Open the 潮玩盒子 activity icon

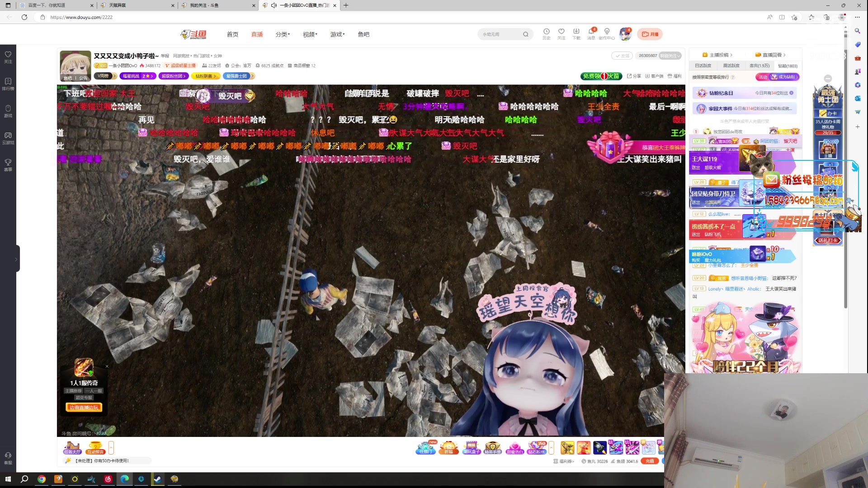click(471, 448)
